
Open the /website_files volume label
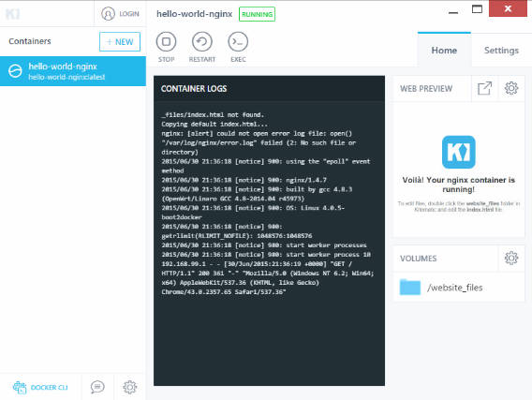click(x=454, y=288)
